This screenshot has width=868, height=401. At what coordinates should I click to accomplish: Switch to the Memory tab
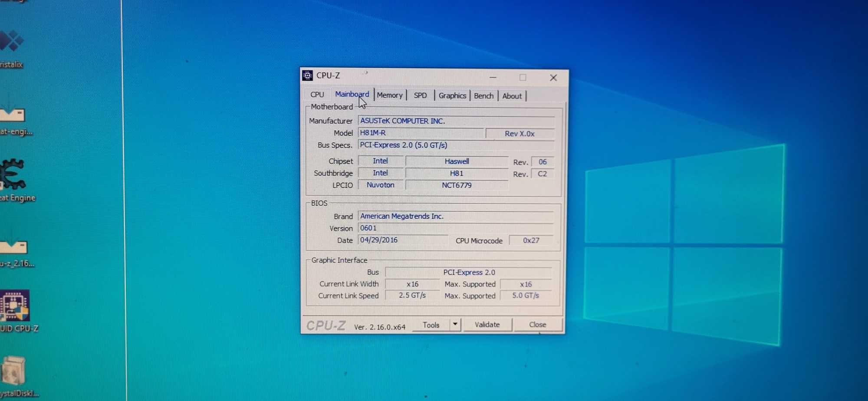[x=389, y=95]
